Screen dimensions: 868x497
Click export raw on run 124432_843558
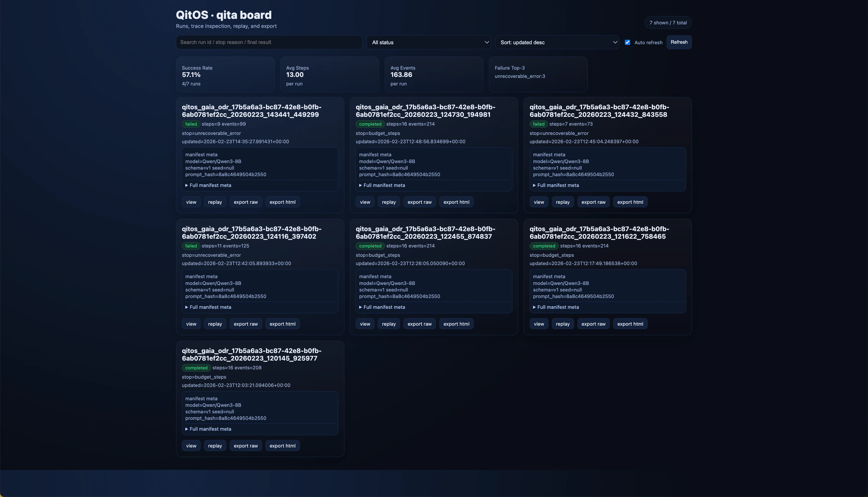click(x=593, y=202)
